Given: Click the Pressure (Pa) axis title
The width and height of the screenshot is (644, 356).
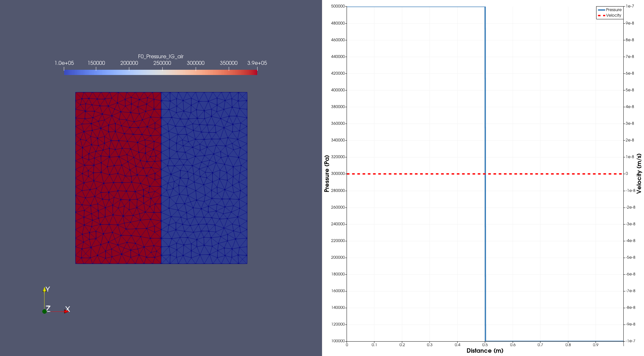Looking at the screenshot, I should 327,174.
